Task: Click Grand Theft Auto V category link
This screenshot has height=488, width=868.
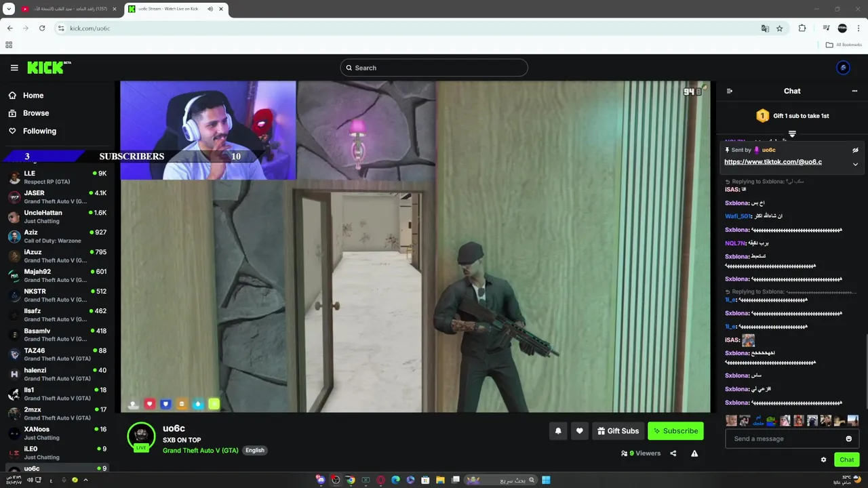Action: 201,451
